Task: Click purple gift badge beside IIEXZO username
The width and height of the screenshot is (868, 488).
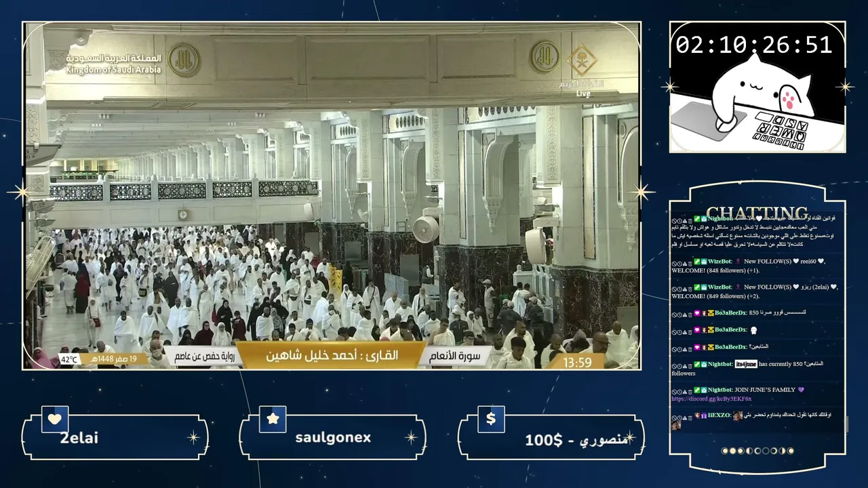Action: pos(704,415)
